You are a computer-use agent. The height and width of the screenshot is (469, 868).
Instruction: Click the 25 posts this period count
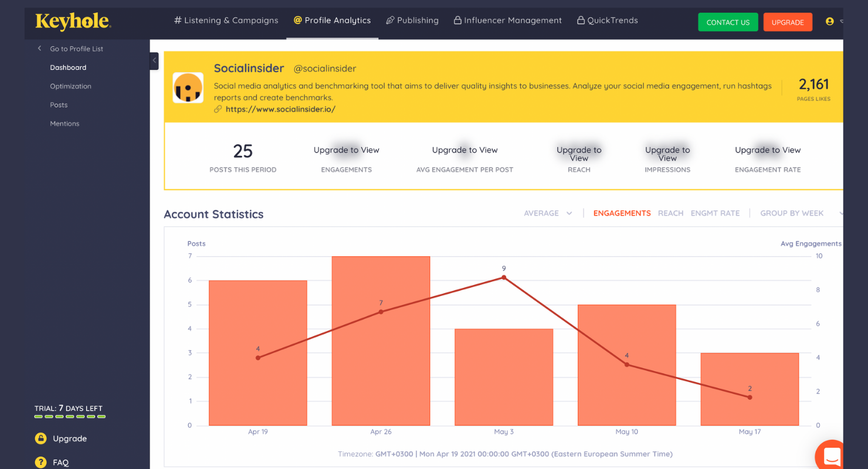[x=243, y=151]
